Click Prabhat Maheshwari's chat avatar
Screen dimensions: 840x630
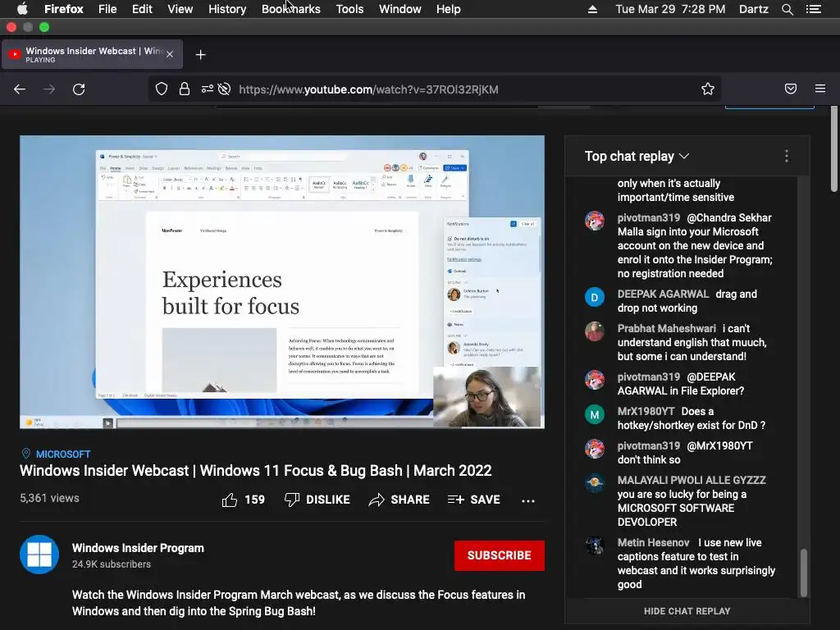(594, 331)
